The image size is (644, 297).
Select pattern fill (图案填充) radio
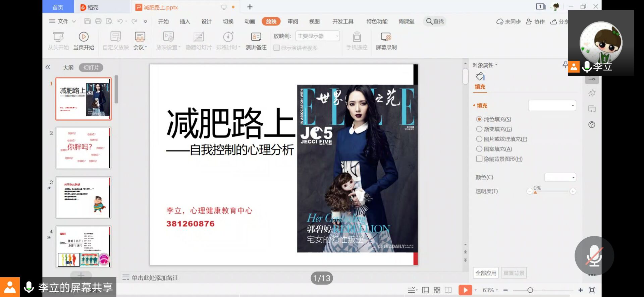pyautogui.click(x=479, y=149)
